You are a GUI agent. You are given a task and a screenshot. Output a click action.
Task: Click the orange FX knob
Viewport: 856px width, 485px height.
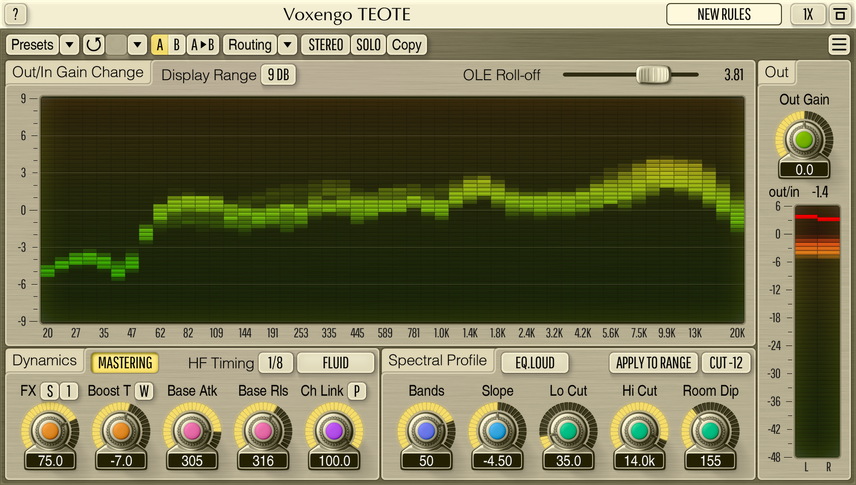(x=46, y=430)
